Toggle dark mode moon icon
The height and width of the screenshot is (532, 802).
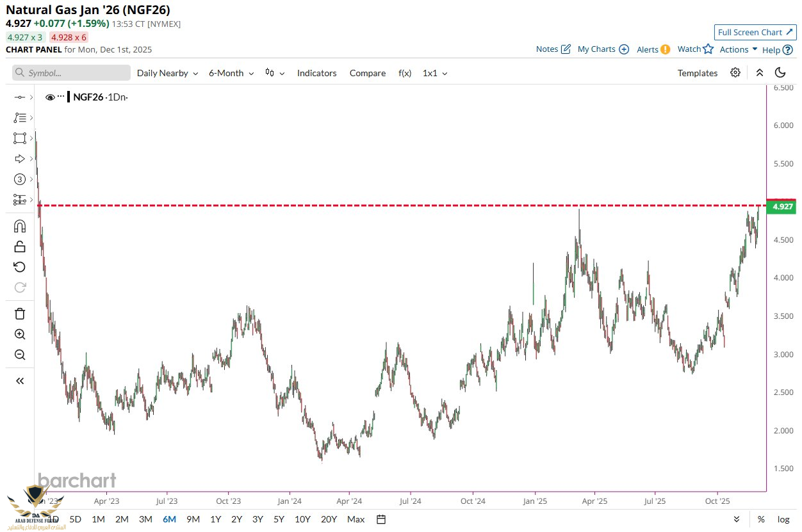point(780,73)
